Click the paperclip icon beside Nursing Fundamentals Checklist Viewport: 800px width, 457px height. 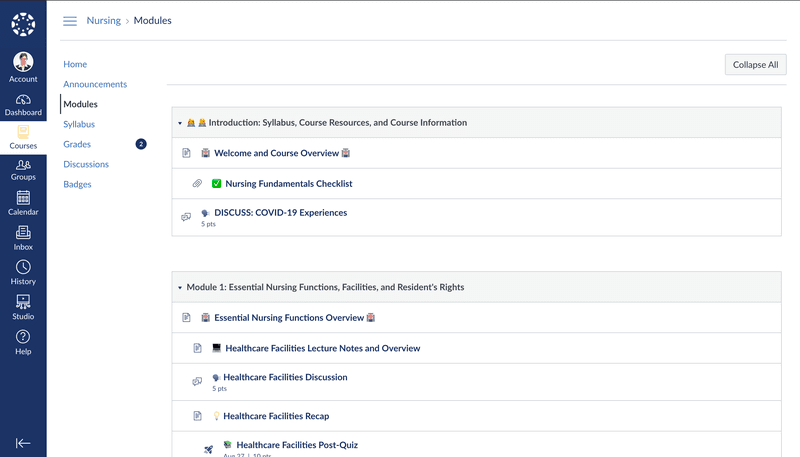coord(197,184)
